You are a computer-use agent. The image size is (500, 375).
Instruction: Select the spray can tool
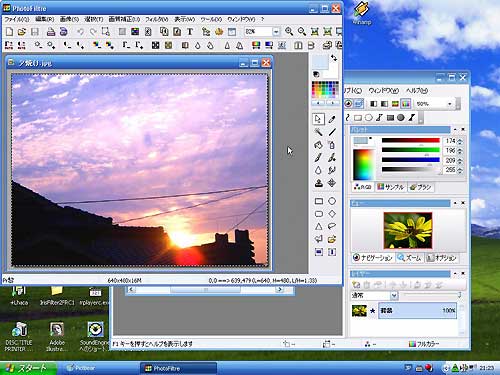[332, 145]
